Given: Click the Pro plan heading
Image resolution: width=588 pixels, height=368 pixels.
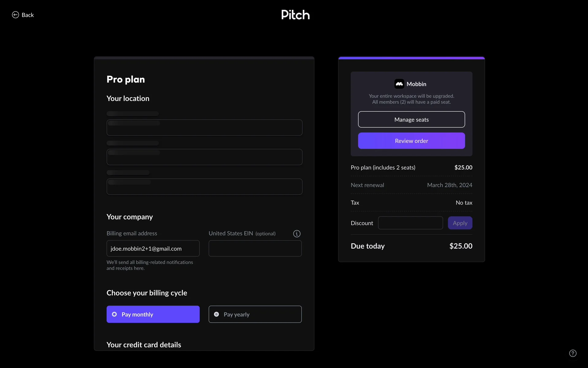Looking at the screenshot, I should pyautogui.click(x=126, y=79).
